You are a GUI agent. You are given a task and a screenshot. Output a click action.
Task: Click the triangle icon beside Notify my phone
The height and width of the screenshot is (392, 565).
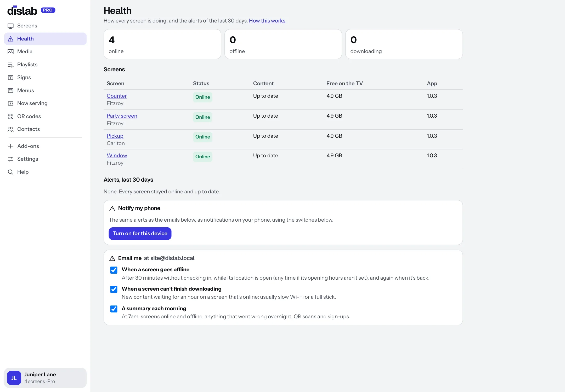[112, 209]
